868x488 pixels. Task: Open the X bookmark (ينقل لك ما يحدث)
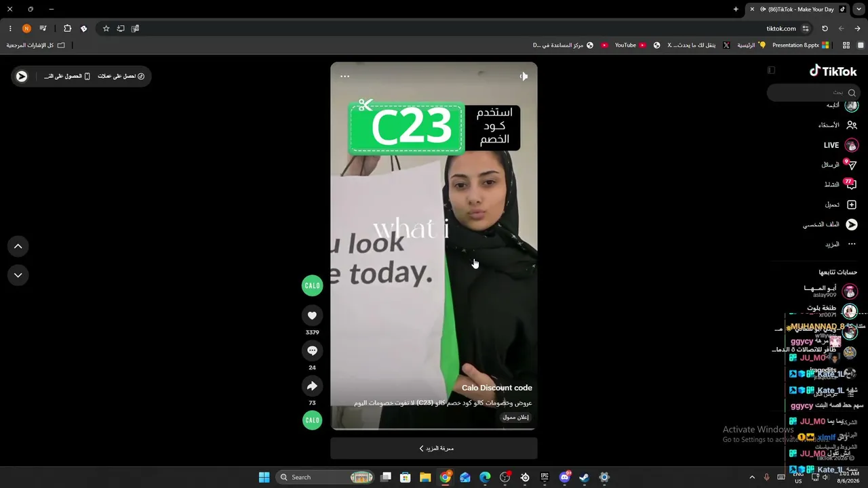click(x=698, y=45)
